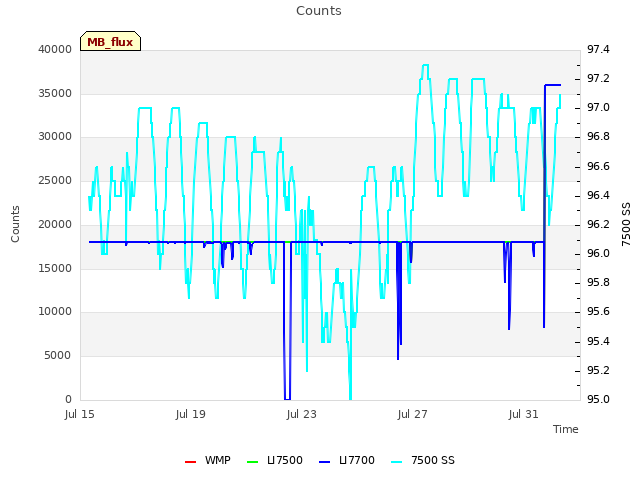Click the red WMP legend swatch
The image size is (640, 480).
191,462
